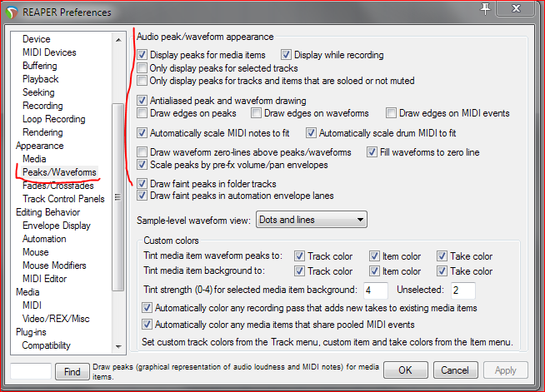Select Peaks/Waveforms preferences page
545x392 pixels.
click(x=59, y=172)
